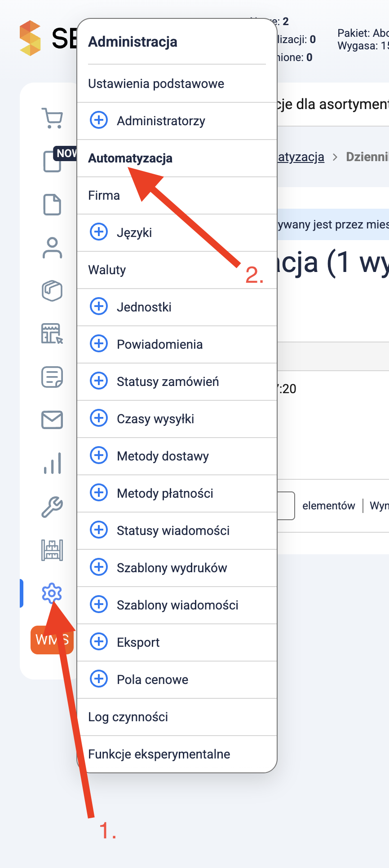Expand Języki with its plus icon
The height and width of the screenshot is (868, 389).
99,232
